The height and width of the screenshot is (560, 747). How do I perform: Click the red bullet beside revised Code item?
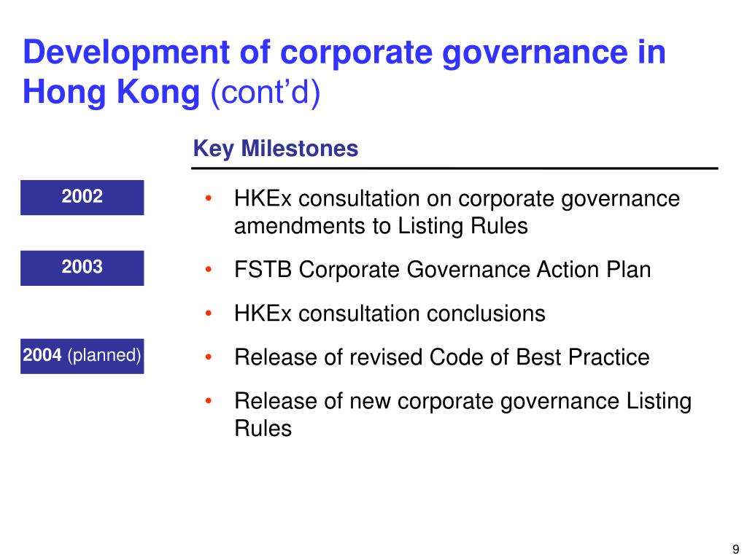(208, 357)
